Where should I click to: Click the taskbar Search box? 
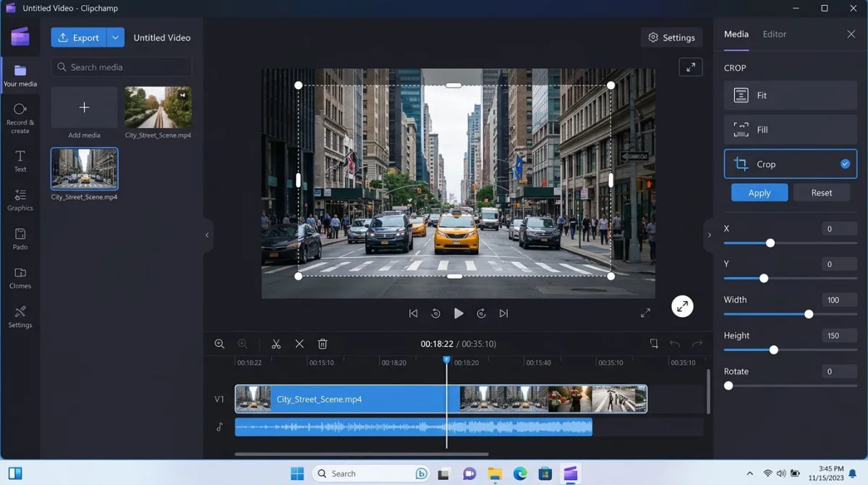[x=372, y=473]
